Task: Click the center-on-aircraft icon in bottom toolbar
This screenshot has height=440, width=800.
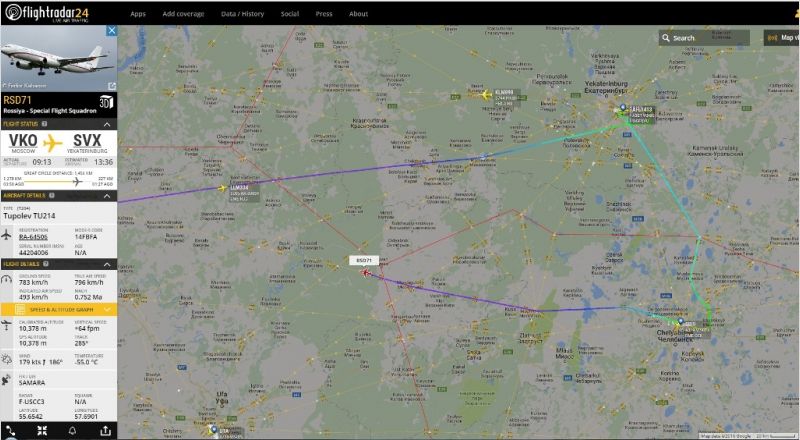Action: pyautogui.click(x=42, y=431)
